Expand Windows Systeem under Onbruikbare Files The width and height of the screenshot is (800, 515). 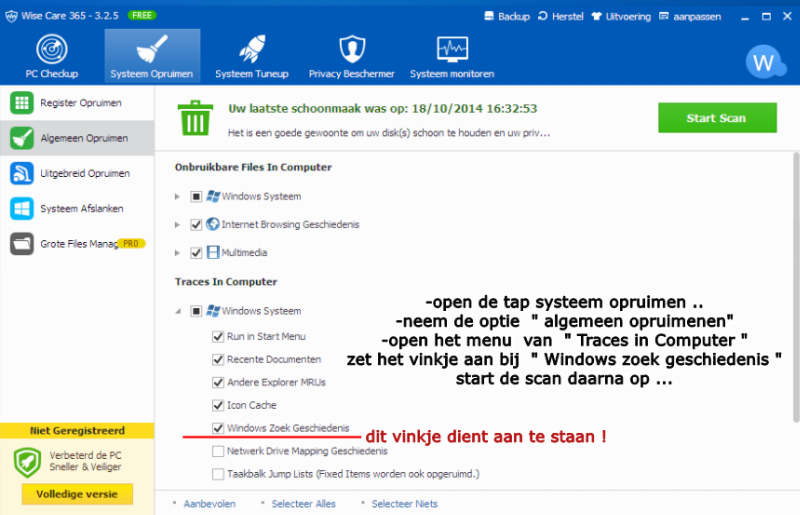[177, 197]
